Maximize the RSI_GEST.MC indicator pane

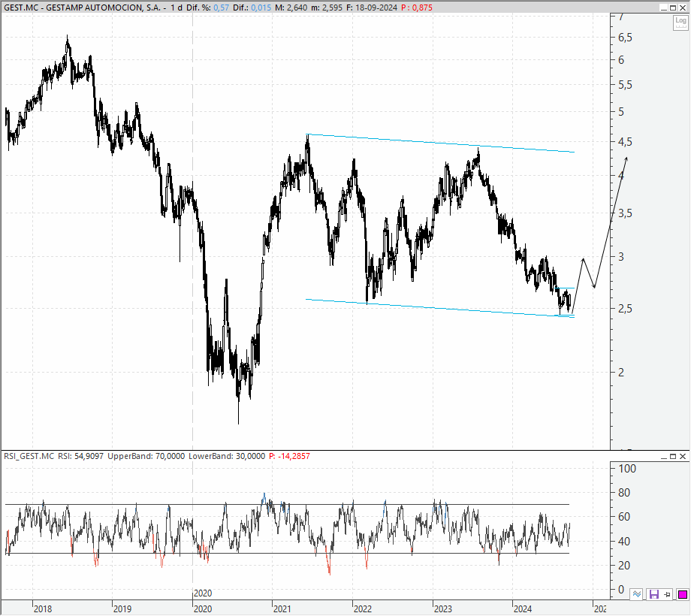click(673, 456)
